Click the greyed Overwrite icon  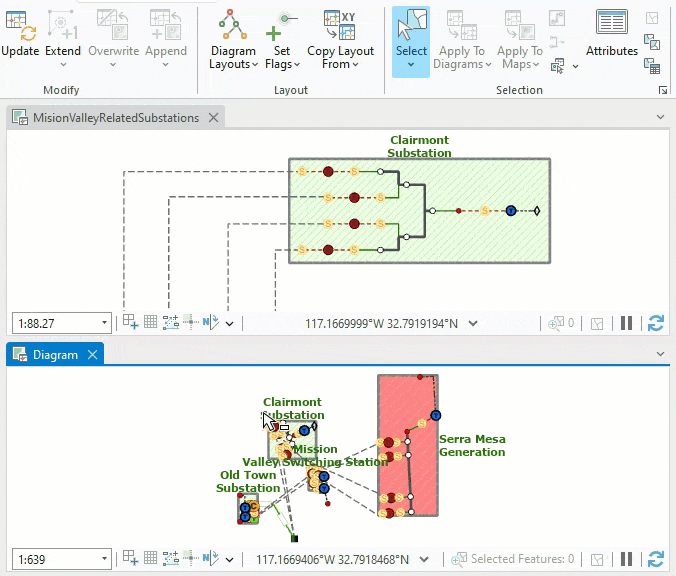point(113,26)
